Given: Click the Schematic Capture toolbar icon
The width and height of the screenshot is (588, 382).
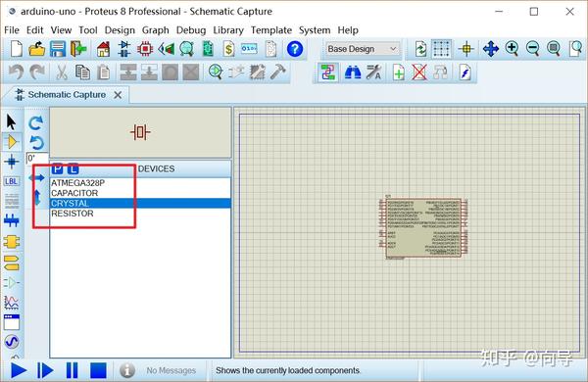Looking at the screenshot, I should pyautogui.click(x=124, y=49).
